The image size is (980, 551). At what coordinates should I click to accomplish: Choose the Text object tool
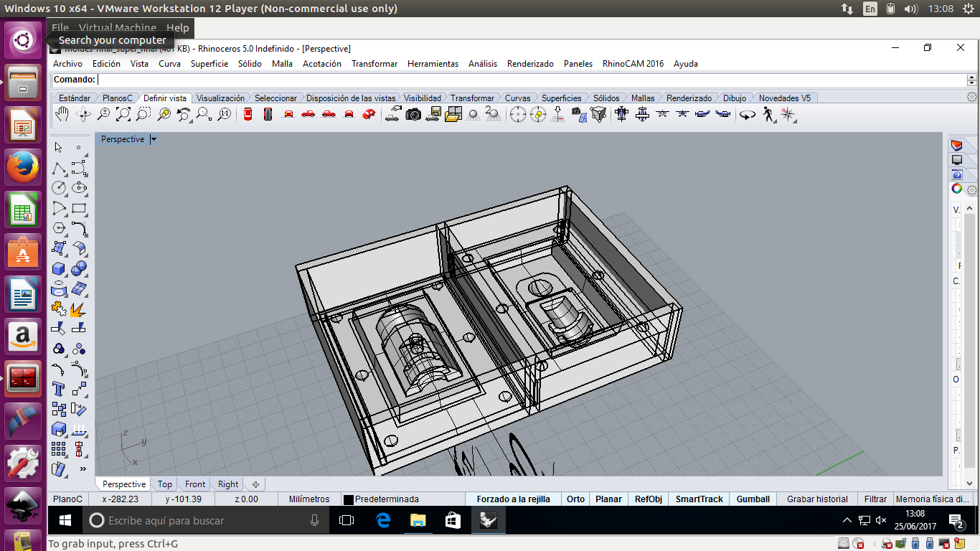tap(59, 389)
